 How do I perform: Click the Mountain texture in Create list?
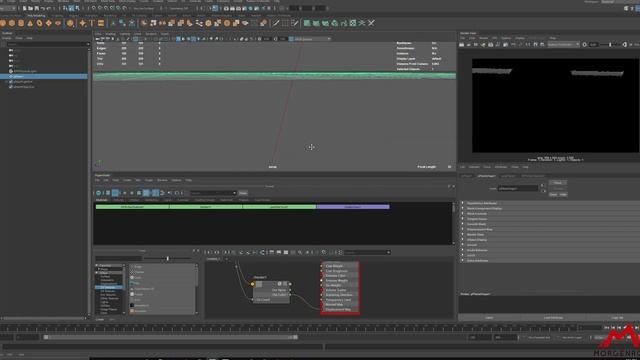[x=139, y=311]
